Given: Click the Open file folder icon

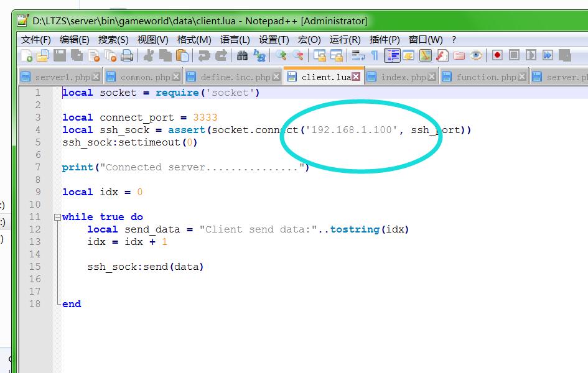Looking at the screenshot, I should coord(42,56).
